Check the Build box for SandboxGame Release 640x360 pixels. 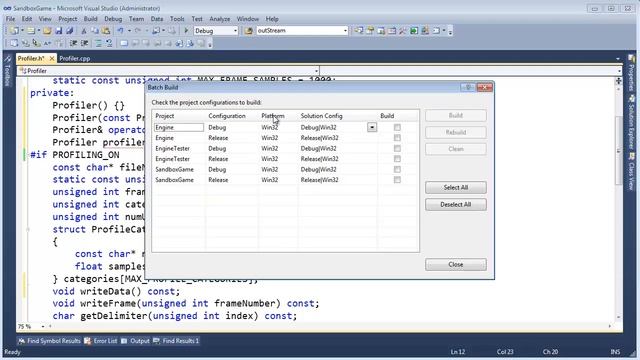click(x=397, y=180)
